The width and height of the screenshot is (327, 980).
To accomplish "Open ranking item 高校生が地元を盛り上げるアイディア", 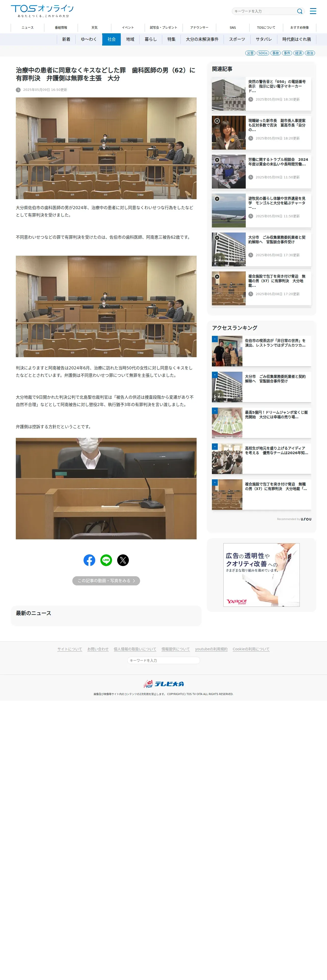I will click(262, 459).
